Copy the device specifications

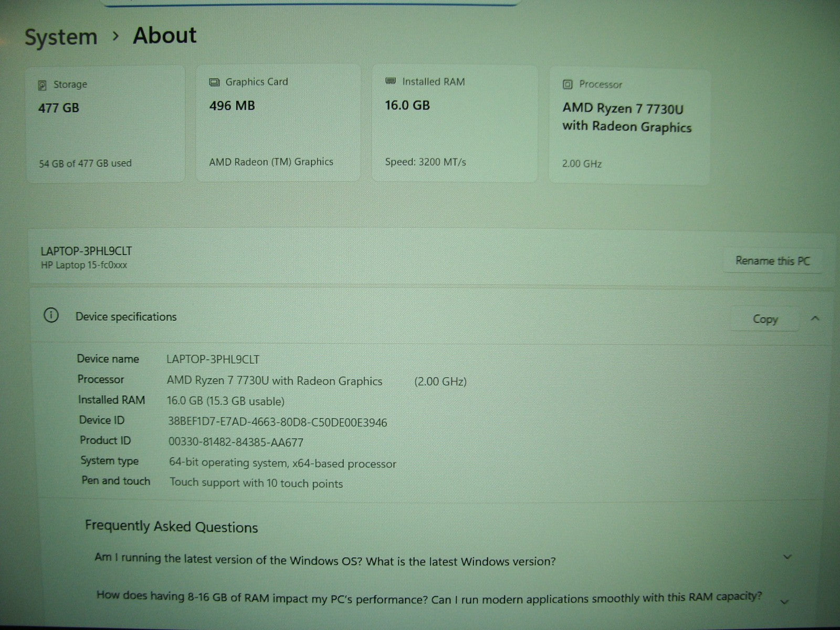coord(764,319)
